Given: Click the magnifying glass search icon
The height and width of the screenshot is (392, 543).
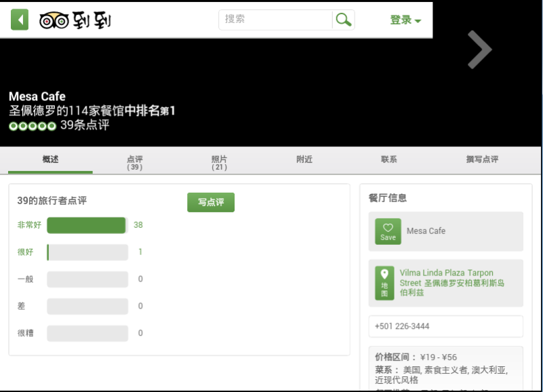Looking at the screenshot, I should pos(344,20).
